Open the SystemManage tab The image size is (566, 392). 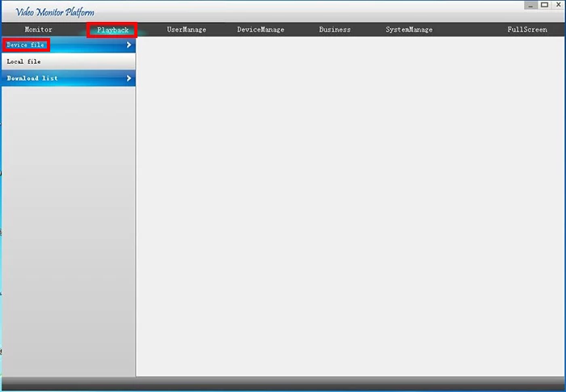point(409,30)
